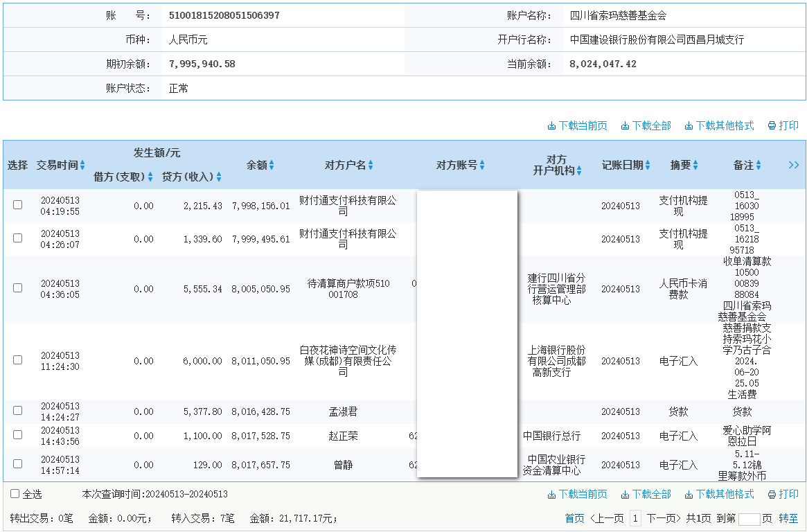The width and height of the screenshot is (807, 532).
Task: Click the 爱心助学阿恩拉日 remark
Action: [747, 436]
